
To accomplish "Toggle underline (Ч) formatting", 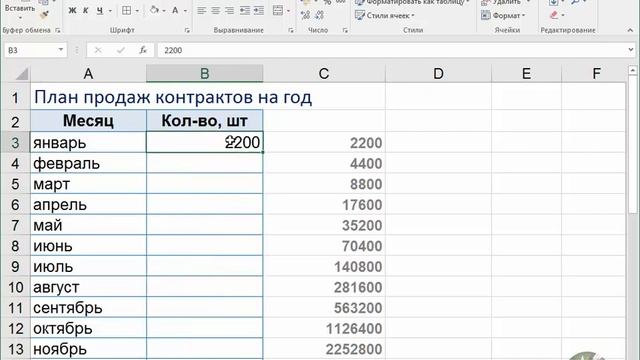I will point(100,11).
